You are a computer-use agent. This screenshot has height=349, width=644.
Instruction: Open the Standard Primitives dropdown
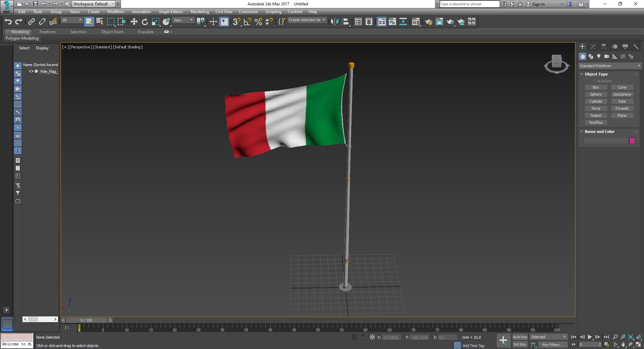pos(610,66)
